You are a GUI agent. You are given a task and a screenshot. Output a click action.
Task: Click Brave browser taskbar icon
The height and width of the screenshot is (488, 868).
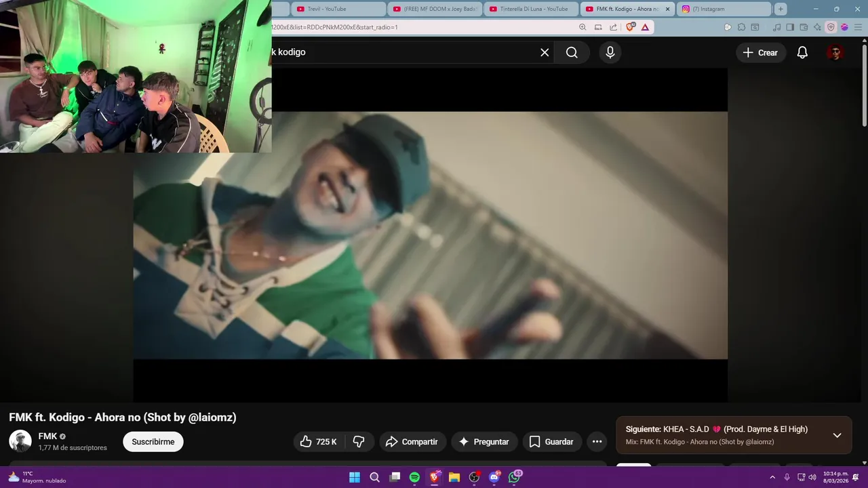click(x=435, y=477)
